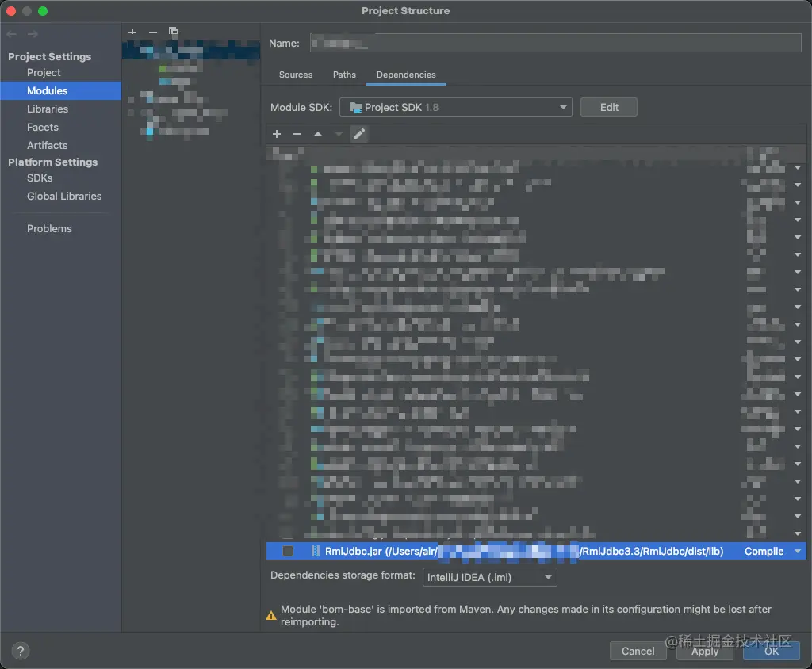The image size is (812, 669).
Task: Add a dependency with the plus icon
Action: [277, 134]
